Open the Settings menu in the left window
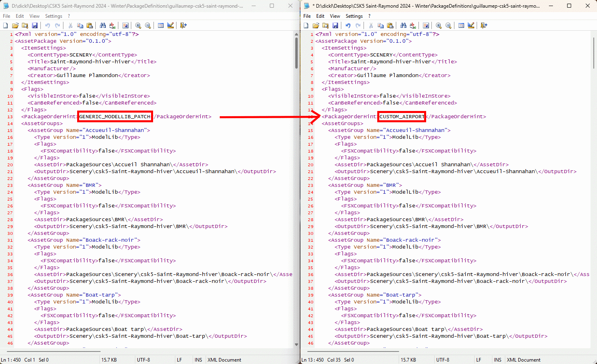This screenshot has width=597, height=364. point(54,16)
